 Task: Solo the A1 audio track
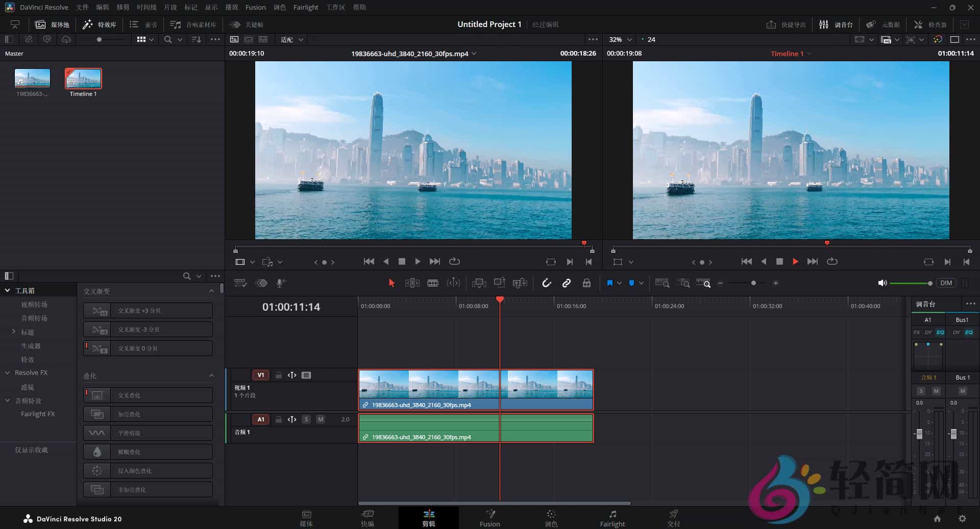(306, 419)
